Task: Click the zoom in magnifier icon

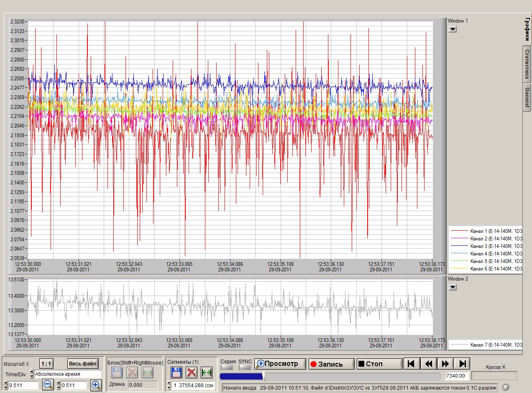Action: click(96, 385)
